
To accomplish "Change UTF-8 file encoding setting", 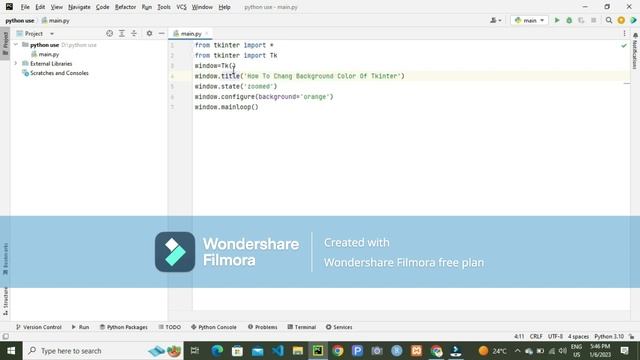I will click(x=555, y=336).
